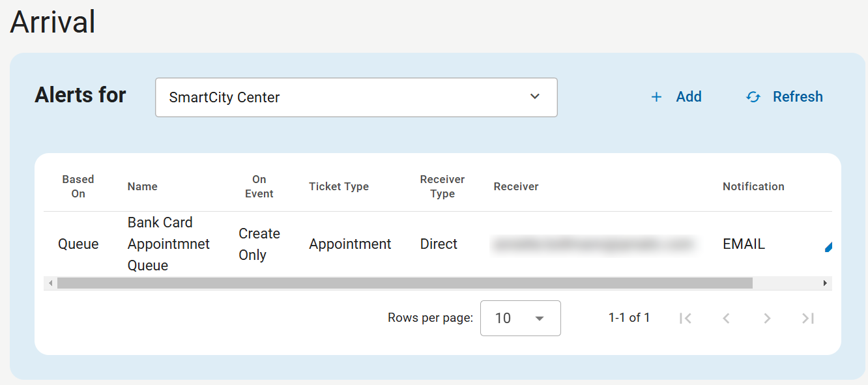This screenshot has width=868, height=385.
Task: Expand the Rows per page selector
Action: [520, 318]
